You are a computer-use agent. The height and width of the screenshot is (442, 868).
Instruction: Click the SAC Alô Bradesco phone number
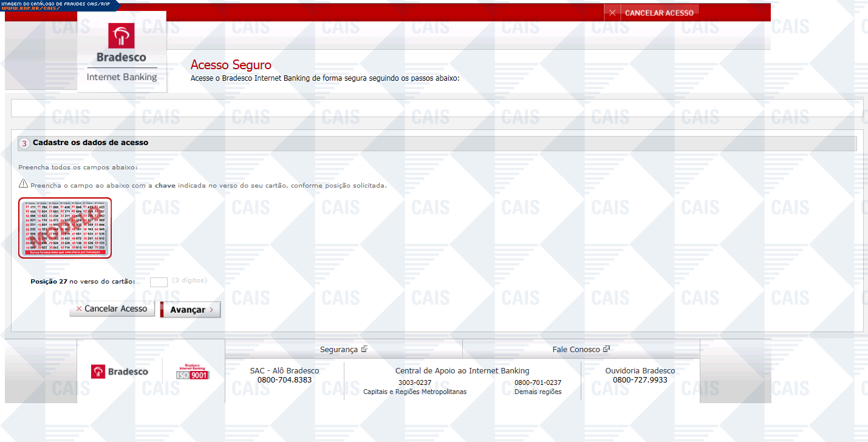[284, 380]
